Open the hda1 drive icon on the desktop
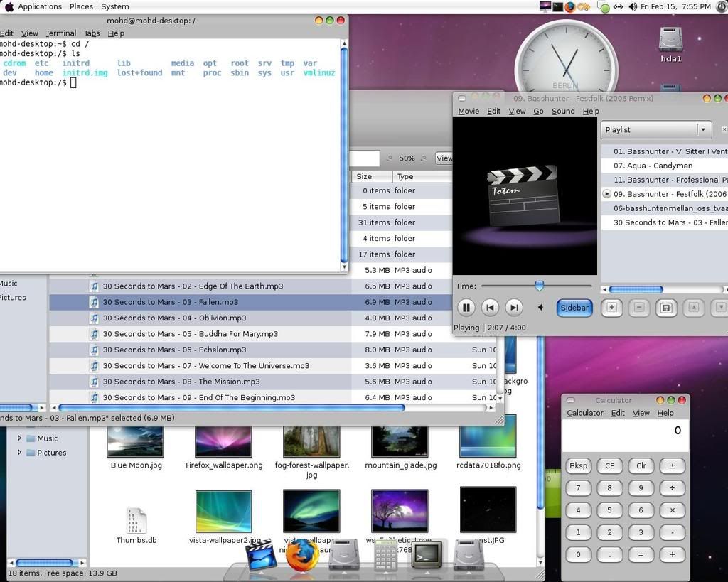The width and height of the screenshot is (728, 582). [670, 44]
